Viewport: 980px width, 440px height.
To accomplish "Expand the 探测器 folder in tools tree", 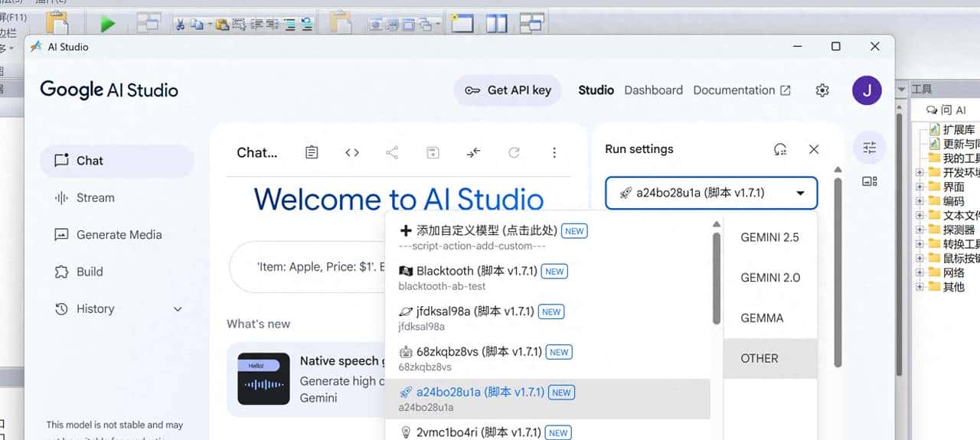I will [x=920, y=230].
